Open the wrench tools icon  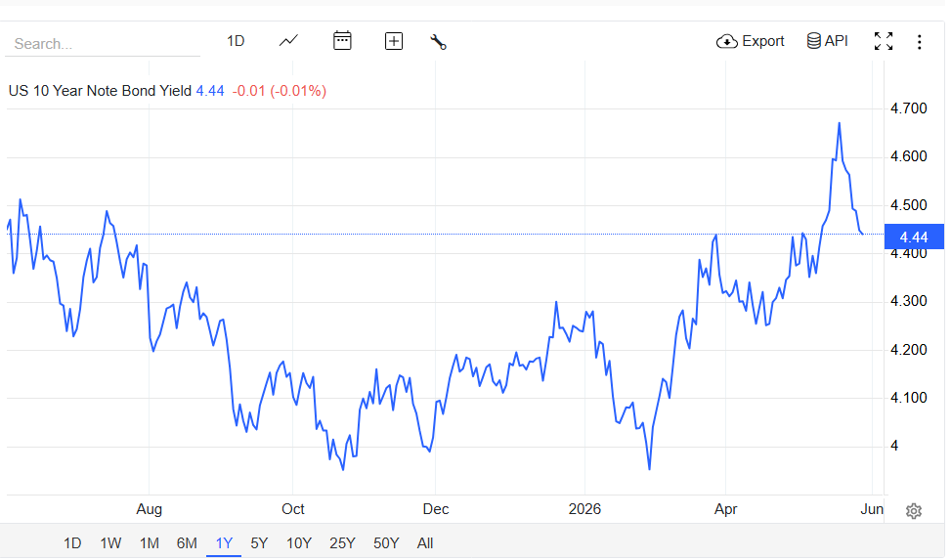[438, 42]
